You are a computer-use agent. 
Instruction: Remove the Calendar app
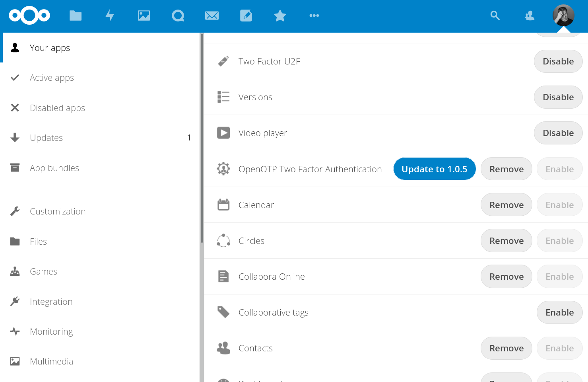point(506,205)
